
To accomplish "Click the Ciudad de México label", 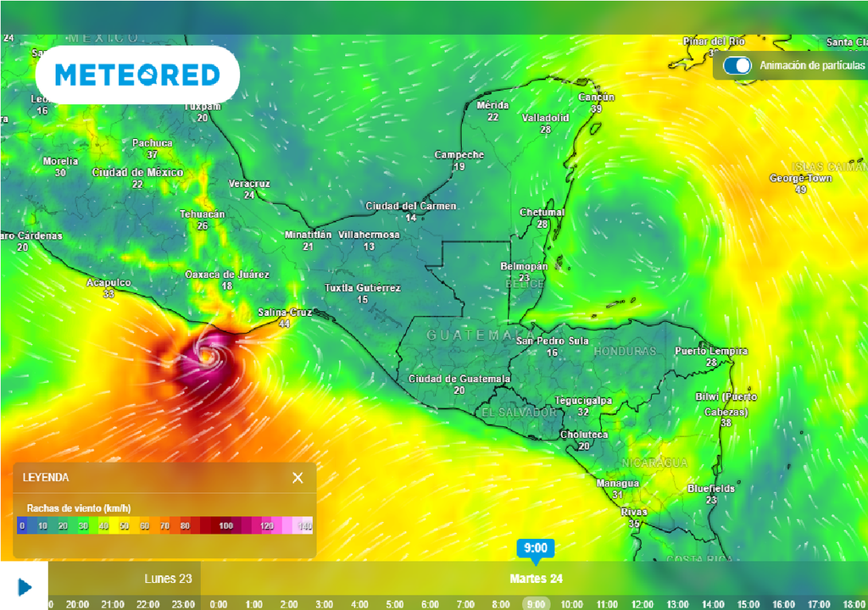I will point(137,172).
